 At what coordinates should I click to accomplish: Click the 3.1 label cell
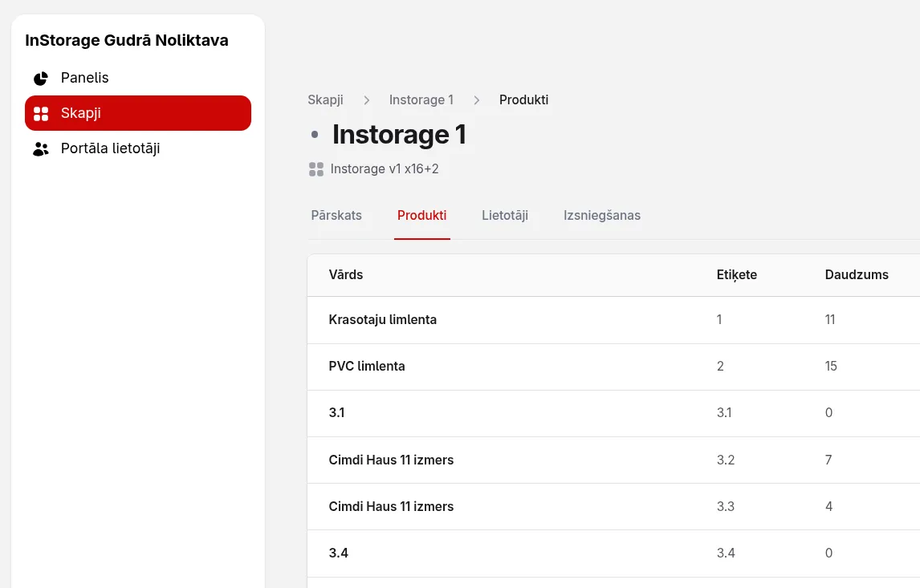724,413
